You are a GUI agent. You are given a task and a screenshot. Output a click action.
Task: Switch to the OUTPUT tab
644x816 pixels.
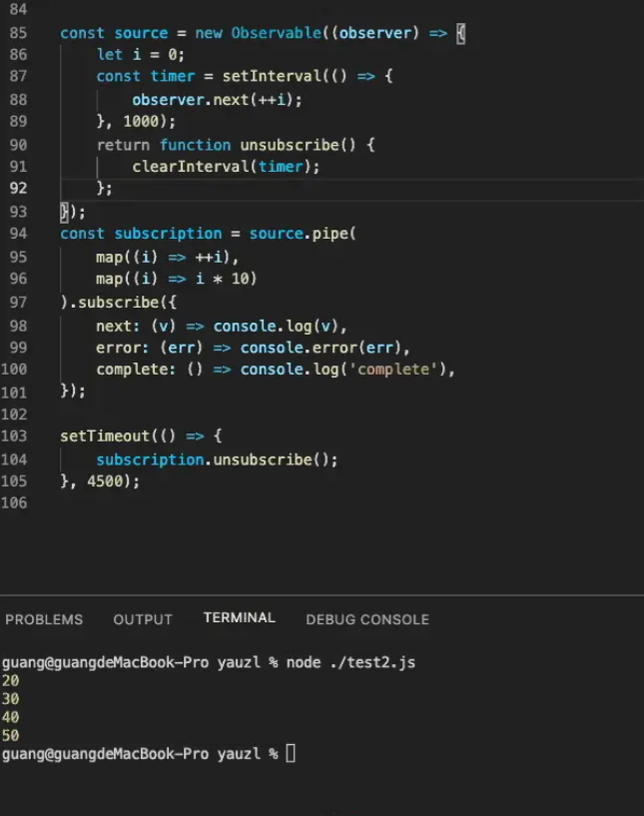coord(143,619)
